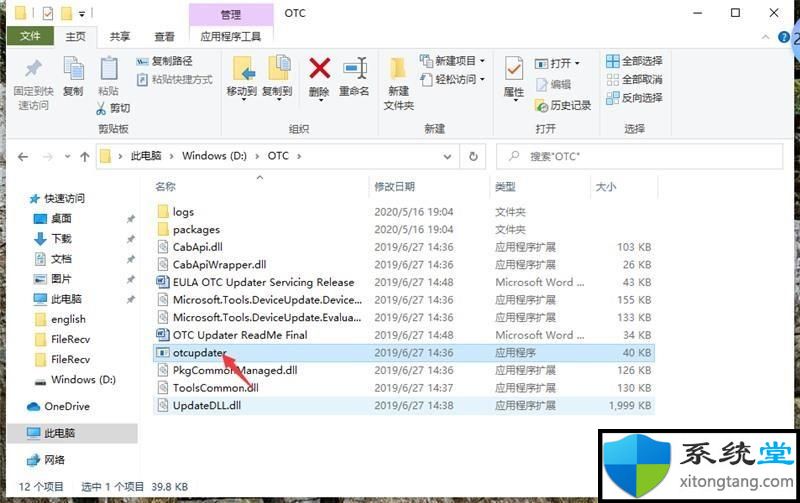Switch to the Home (主页) tab
The height and width of the screenshot is (503, 800).
tap(76, 37)
